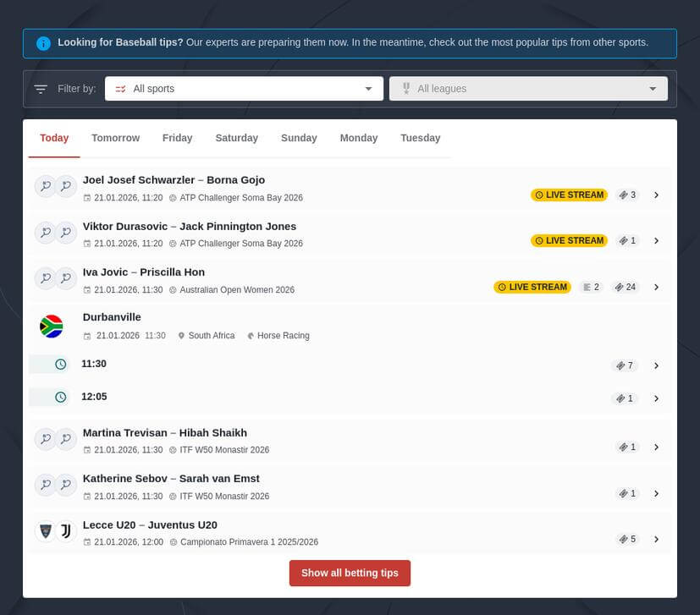
Task: Expand the 12:05 Durbanville race
Action: click(657, 398)
